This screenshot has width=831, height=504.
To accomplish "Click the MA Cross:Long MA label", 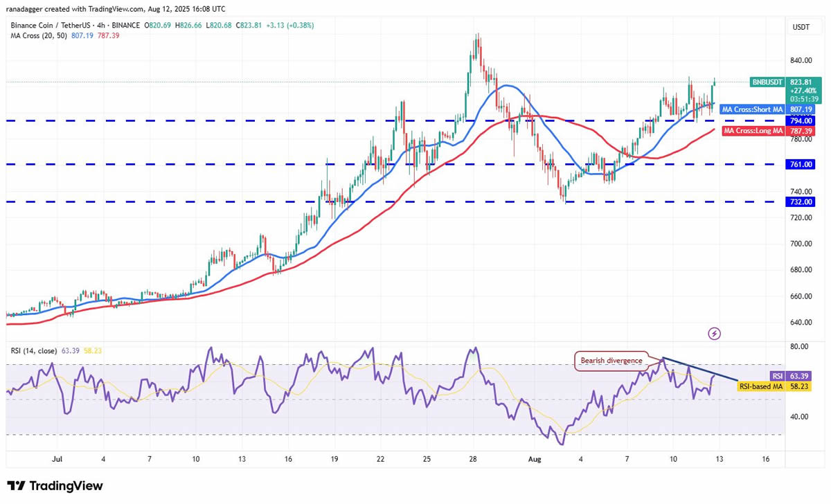I will tap(753, 131).
